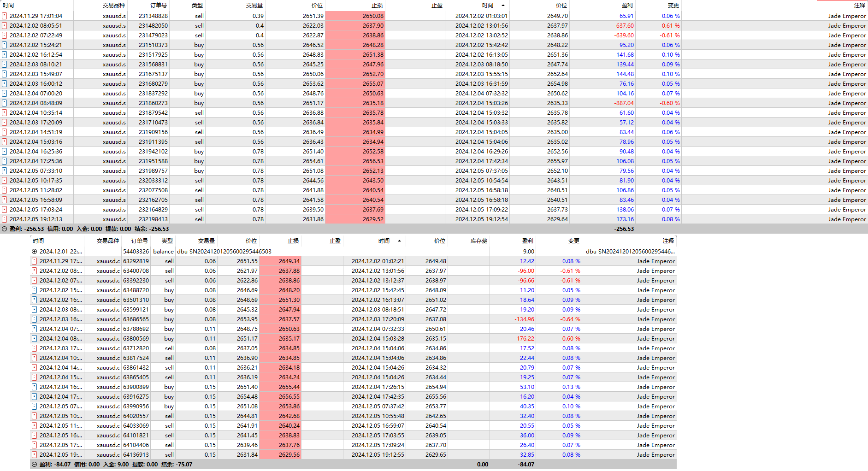Click the 变更 header in the lower table
Image resolution: width=868 pixels, height=471 pixels.
[574, 241]
